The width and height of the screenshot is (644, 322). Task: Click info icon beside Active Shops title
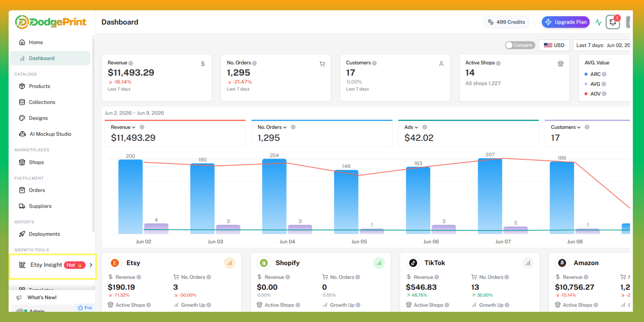(x=498, y=63)
